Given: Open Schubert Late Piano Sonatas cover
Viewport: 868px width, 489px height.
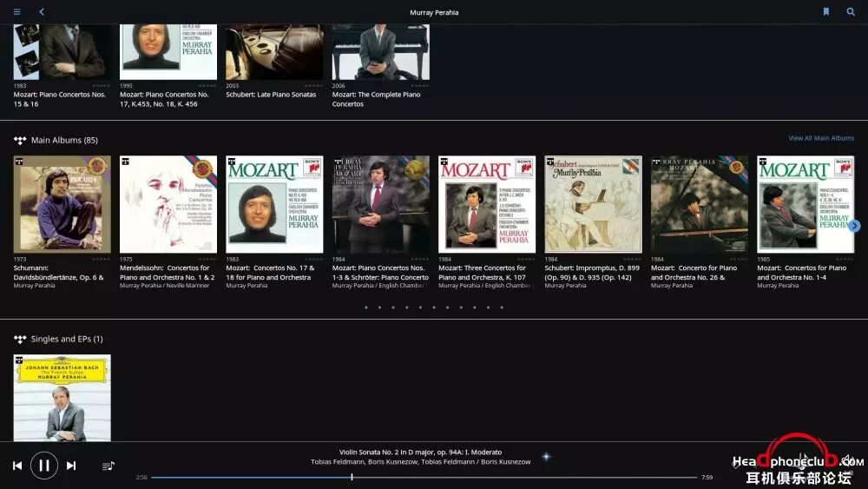Looking at the screenshot, I should pyautogui.click(x=274, y=52).
